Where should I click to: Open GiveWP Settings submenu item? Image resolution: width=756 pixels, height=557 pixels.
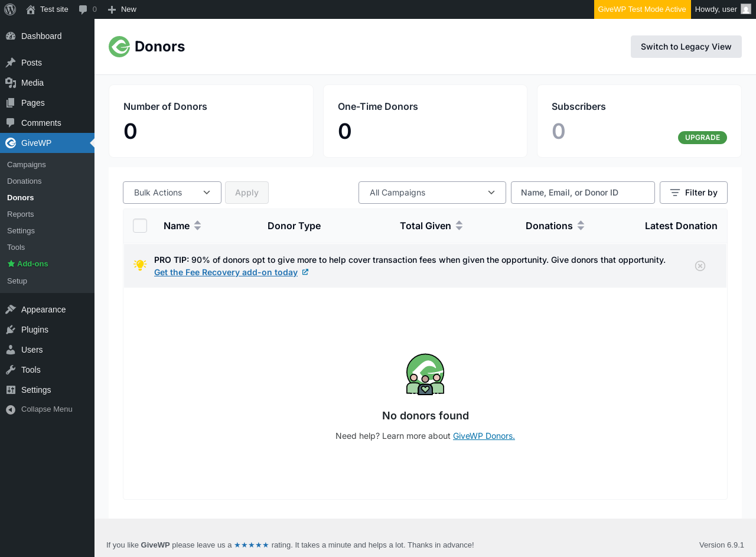click(x=21, y=230)
